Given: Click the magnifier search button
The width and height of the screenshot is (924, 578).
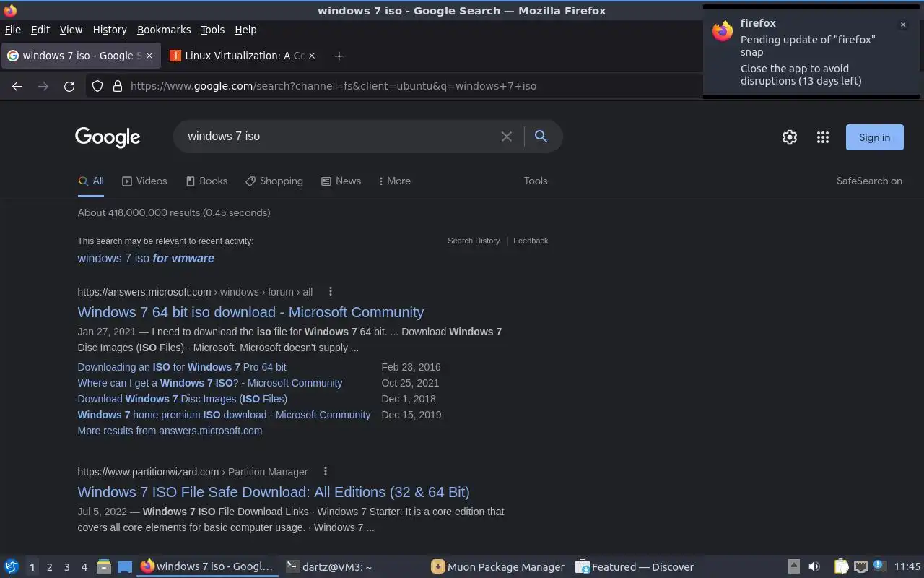Looking at the screenshot, I should 541,136.
